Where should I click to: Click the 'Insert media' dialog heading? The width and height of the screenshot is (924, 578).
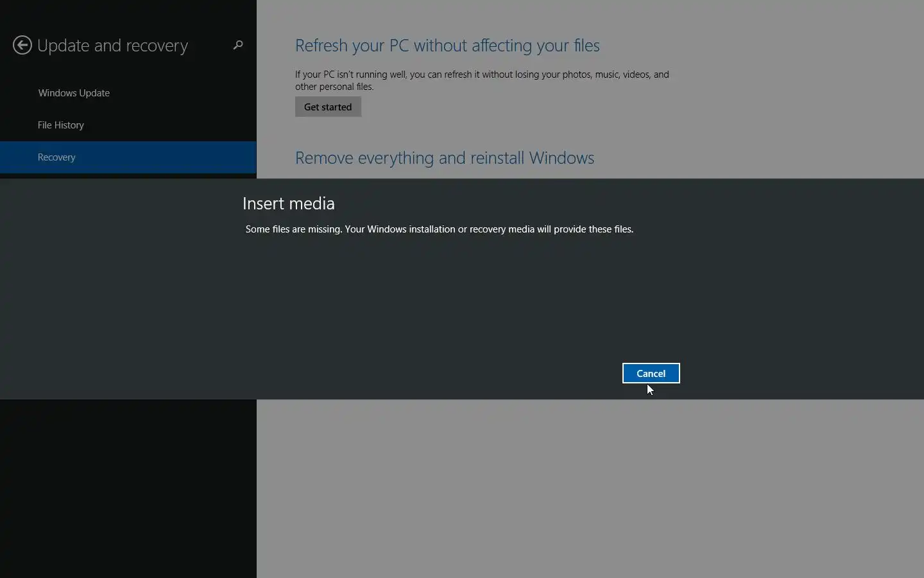[x=289, y=204]
